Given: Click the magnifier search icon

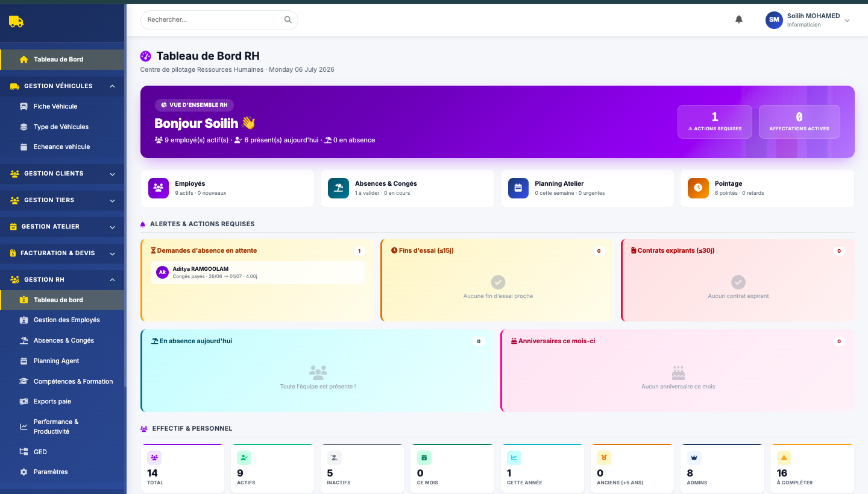Looking at the screenshot, I should (x=288, y=19).
